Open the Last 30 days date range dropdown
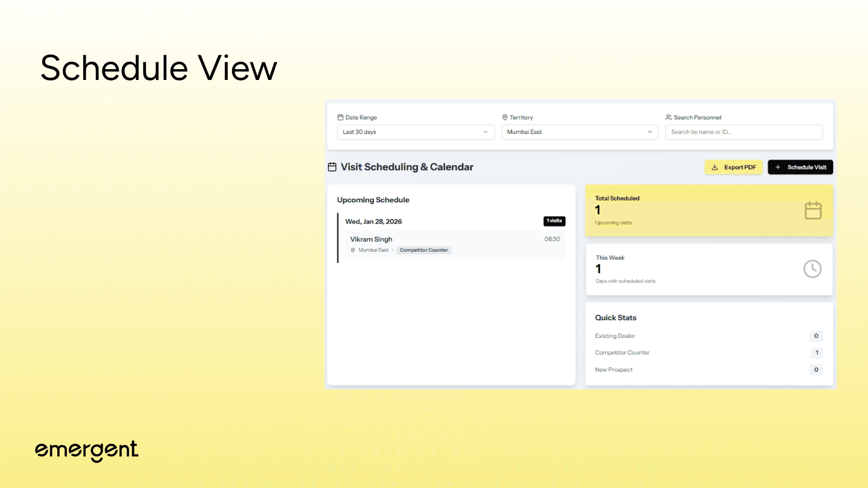This screenshot has height=488, width=868. 415,132
